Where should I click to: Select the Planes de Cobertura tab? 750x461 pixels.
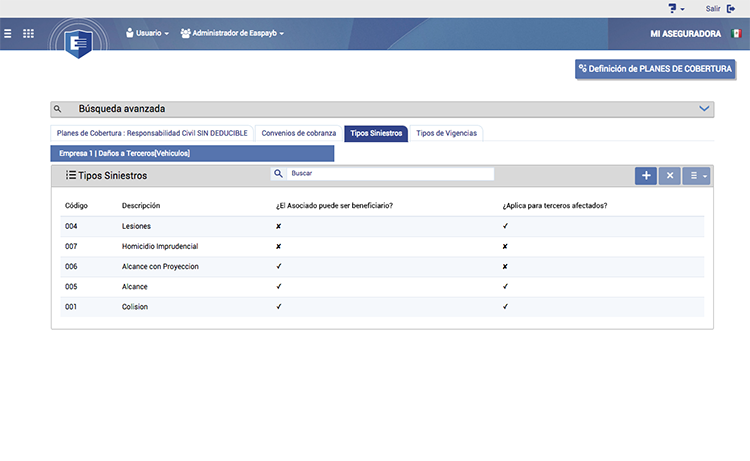[x=150, y=132]
